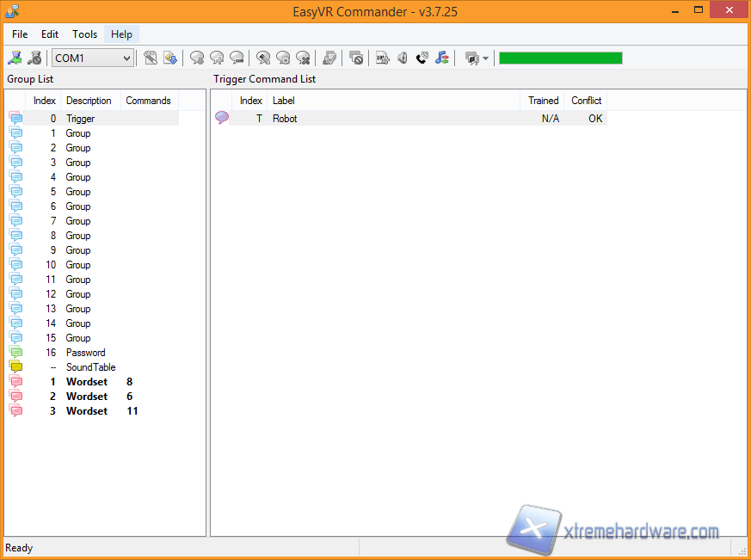This screenshot has height=560, width=751.
Task: Click the speaker sound playback icon
Action: tap(402, 58)
